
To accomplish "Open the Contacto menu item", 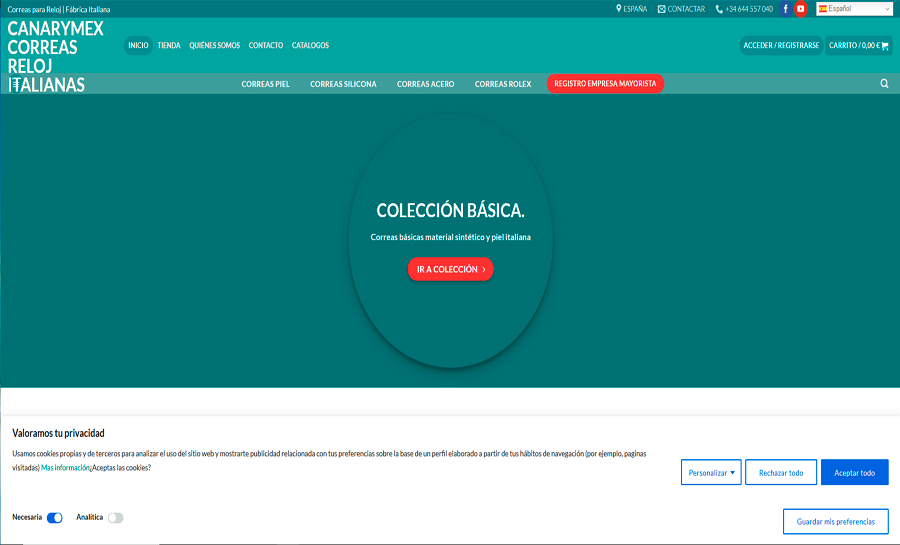I will pos(266,45).
